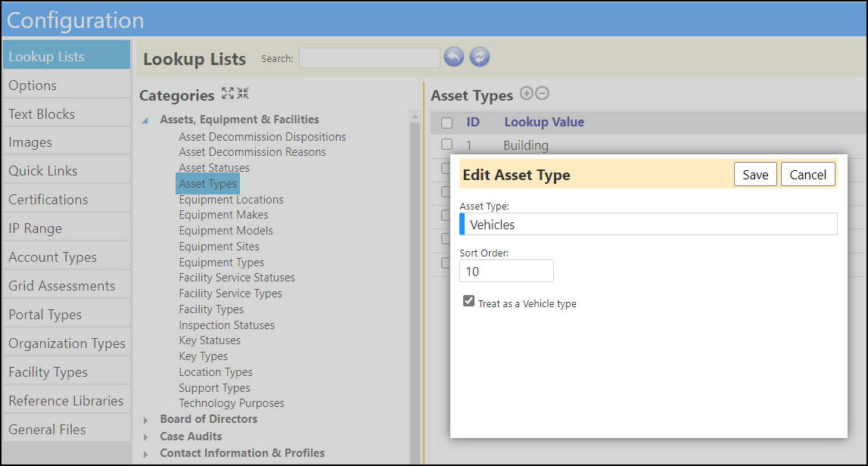The width and height of the screenshot is (868, 466).
Task: Expand all categories icon
Action: 228,94
